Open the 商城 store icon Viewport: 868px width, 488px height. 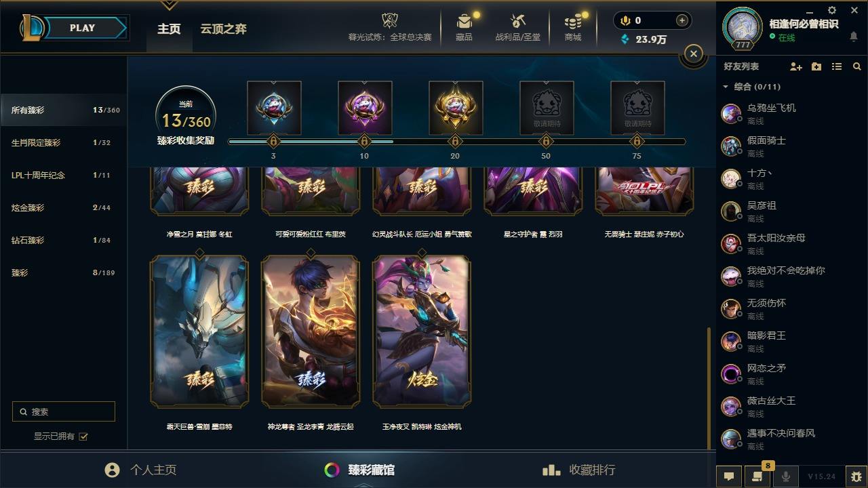coord(574,22)
